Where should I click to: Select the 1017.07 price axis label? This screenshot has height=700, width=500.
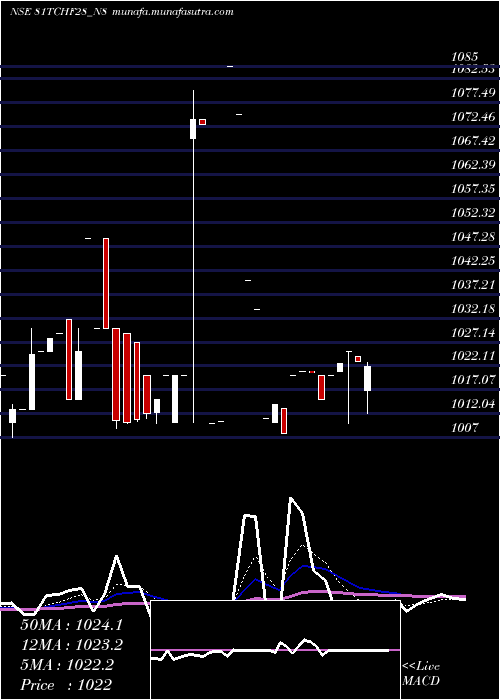[x=473, y=380]
